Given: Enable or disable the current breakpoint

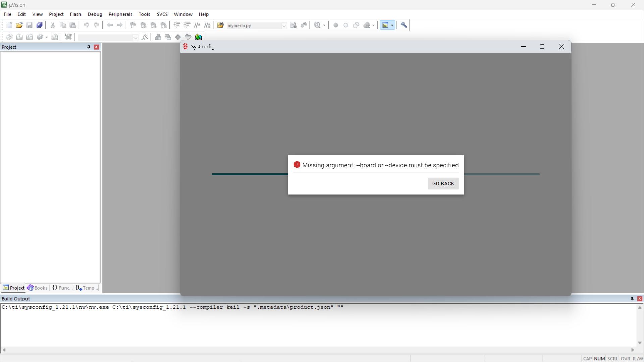Looking at the screenshot, I should click(x=346, y=25).
